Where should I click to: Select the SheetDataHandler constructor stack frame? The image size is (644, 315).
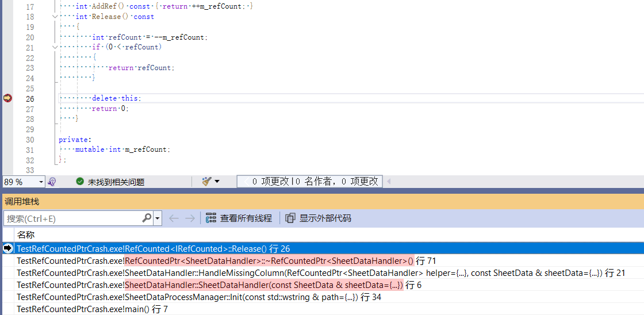point(329,285)
